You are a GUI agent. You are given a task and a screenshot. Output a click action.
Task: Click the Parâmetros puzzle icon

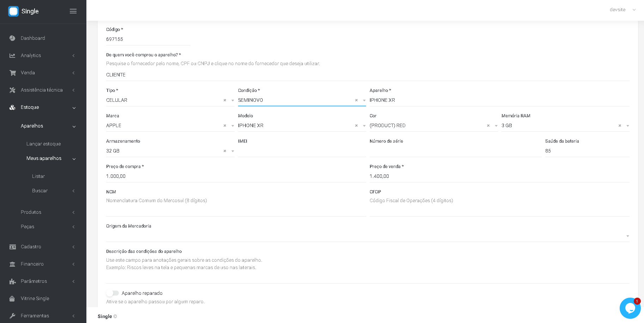[13, 281]
